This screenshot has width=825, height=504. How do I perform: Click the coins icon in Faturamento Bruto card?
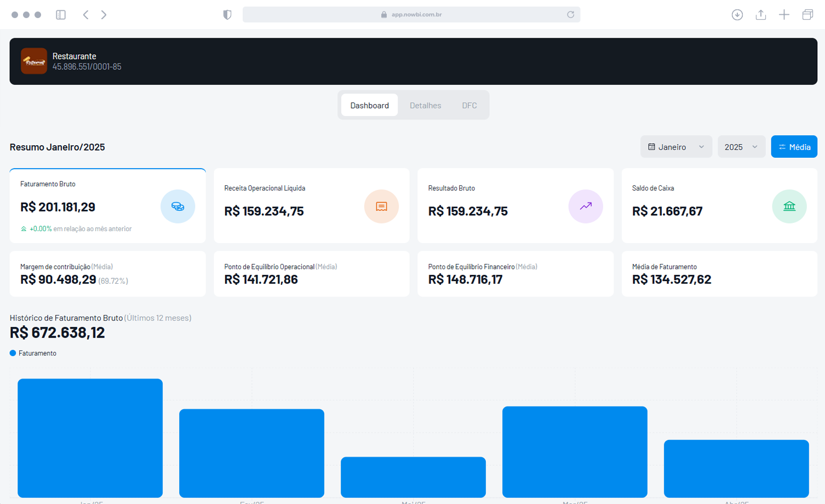pos(177,207)
